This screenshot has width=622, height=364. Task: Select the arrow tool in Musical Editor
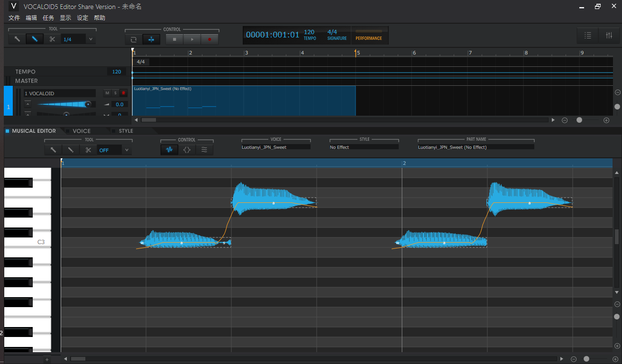(53, 150)
